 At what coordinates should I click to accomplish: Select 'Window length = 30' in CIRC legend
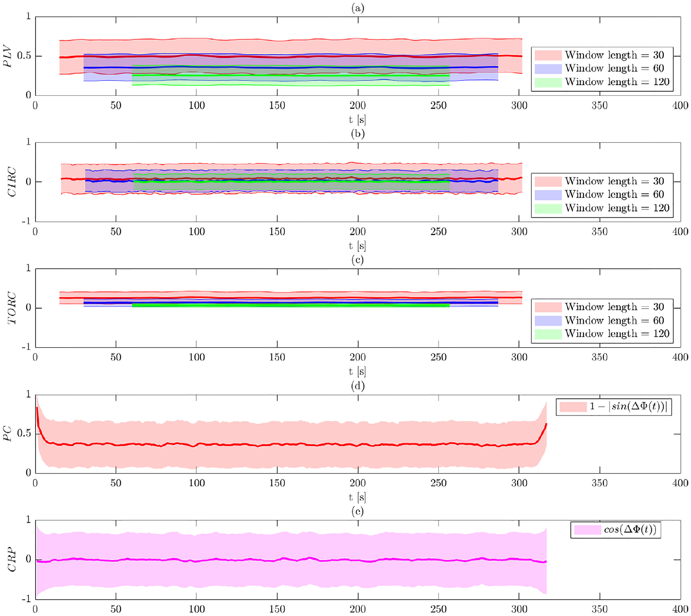614,182
